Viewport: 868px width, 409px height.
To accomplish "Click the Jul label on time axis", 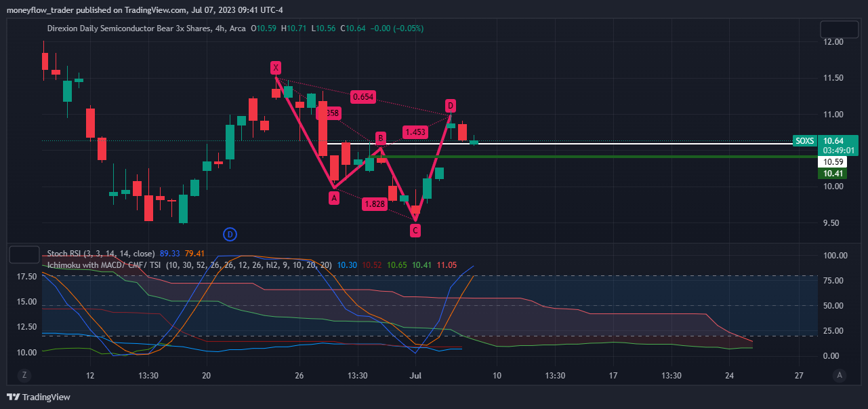I will (x=415, y=375).
